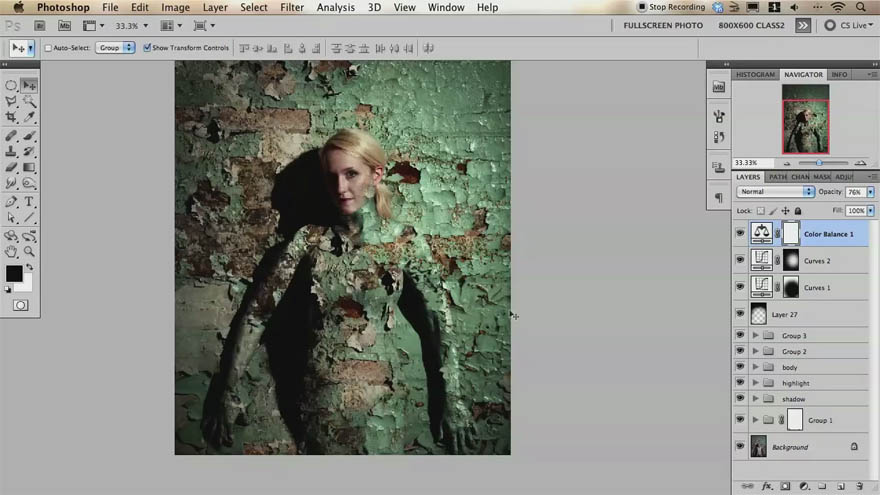880x495 pixels.
Task: Toggle lock position icon in Layers
Action: click(785, 210)
